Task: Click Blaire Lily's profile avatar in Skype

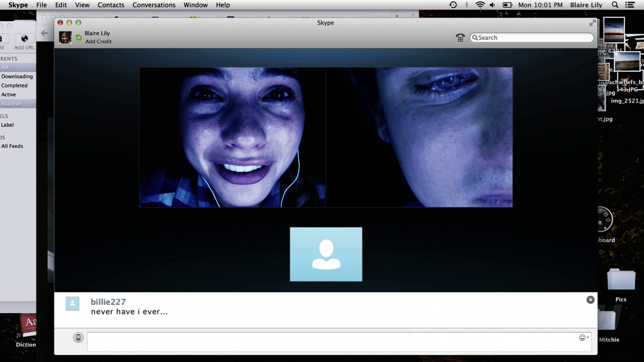Action: click(x=65, y=37)
